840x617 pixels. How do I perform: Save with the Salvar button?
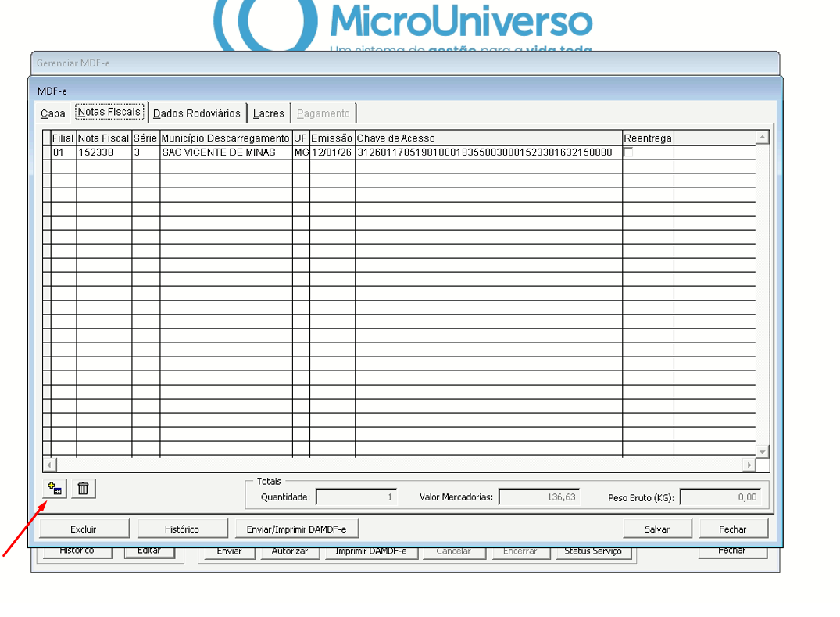click(657, 529)
